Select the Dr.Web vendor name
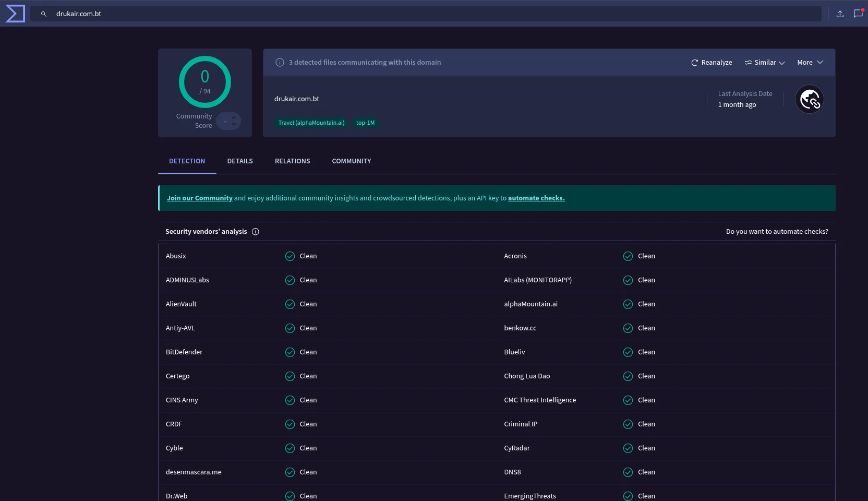Screen dimensions: 868x501 [176, 496]
